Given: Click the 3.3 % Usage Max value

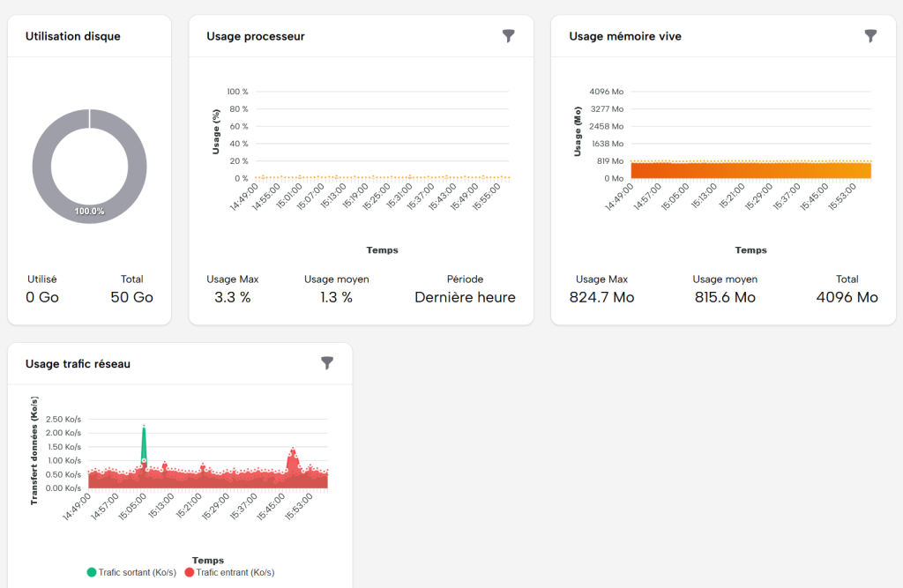Looking at the screenshot, I should coord(233,297).
